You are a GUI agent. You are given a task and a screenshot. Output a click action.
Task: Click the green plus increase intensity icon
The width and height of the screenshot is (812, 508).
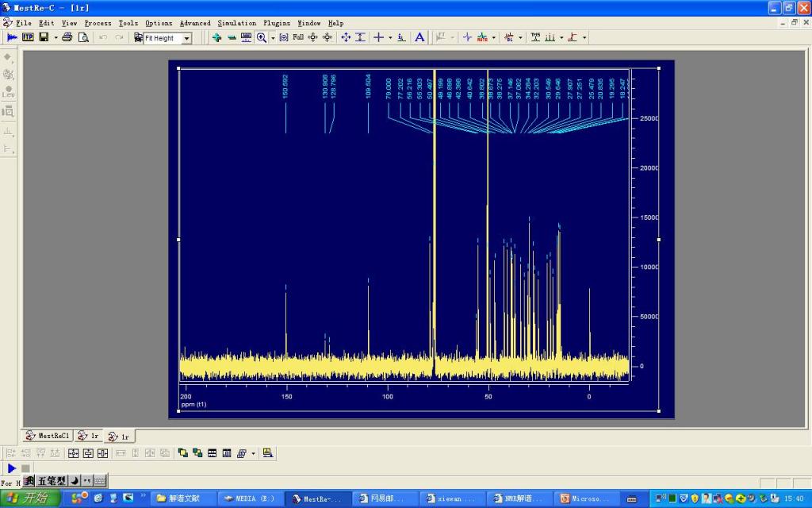coord(216,37)
